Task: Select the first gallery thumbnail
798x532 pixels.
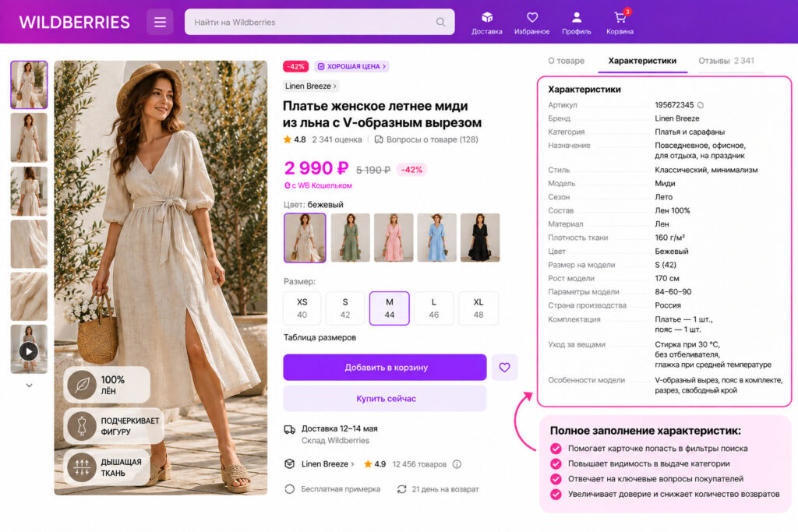Action: click(x=29, y=85)
